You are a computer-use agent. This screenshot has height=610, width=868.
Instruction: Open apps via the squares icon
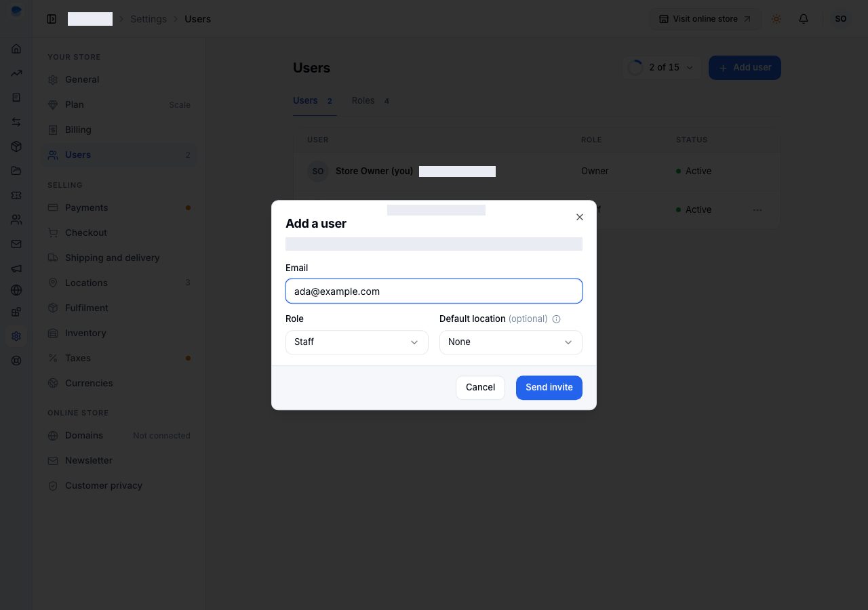16,312
